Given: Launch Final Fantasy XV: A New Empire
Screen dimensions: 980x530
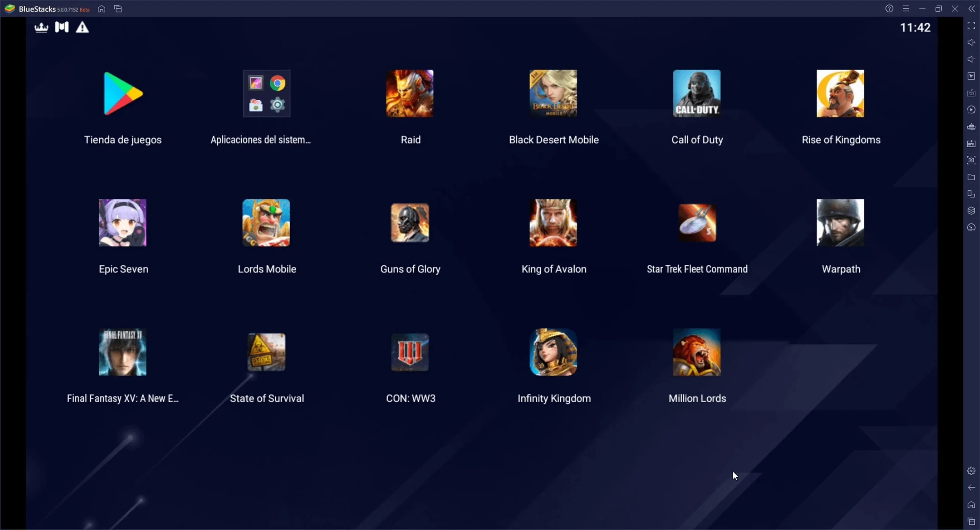Looking at the screenshot, I should coord(123,352).
